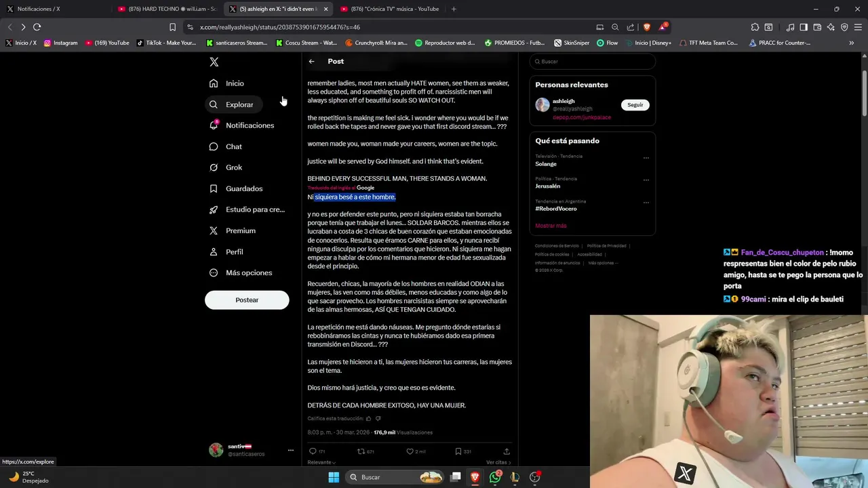
Task: Close the ashleigh en X tab
Action: pyautogui.click(x=325, y=9)
